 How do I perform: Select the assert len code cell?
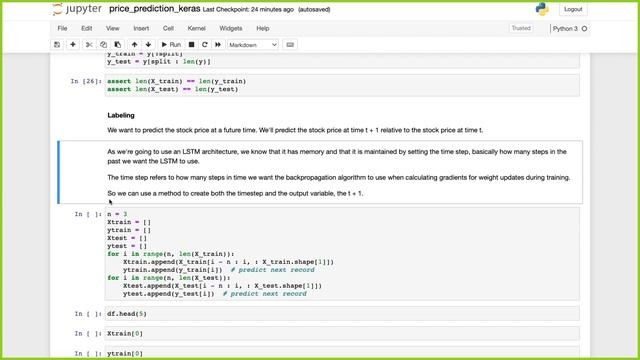coord(342,85)
